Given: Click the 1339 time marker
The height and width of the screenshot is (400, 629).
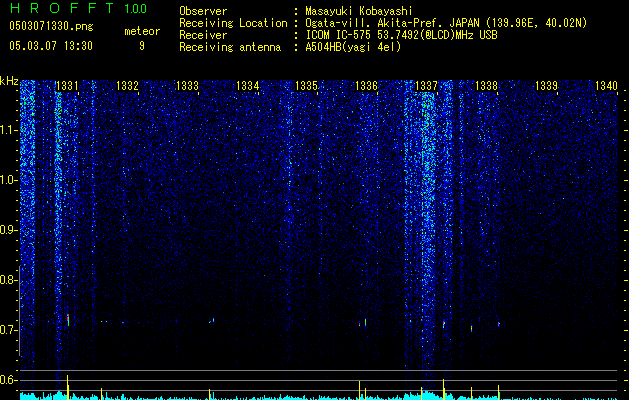Looking at the screenshot, I should tap(546, 85).
